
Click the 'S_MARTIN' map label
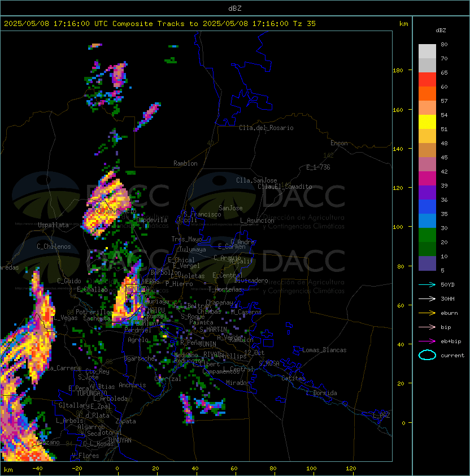click(x=213, y=330)
